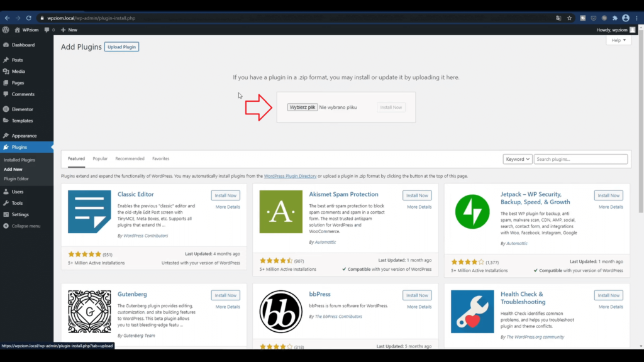Click the WordPress Plugin Directory link
644x362 pixels.
click(290, 177)
